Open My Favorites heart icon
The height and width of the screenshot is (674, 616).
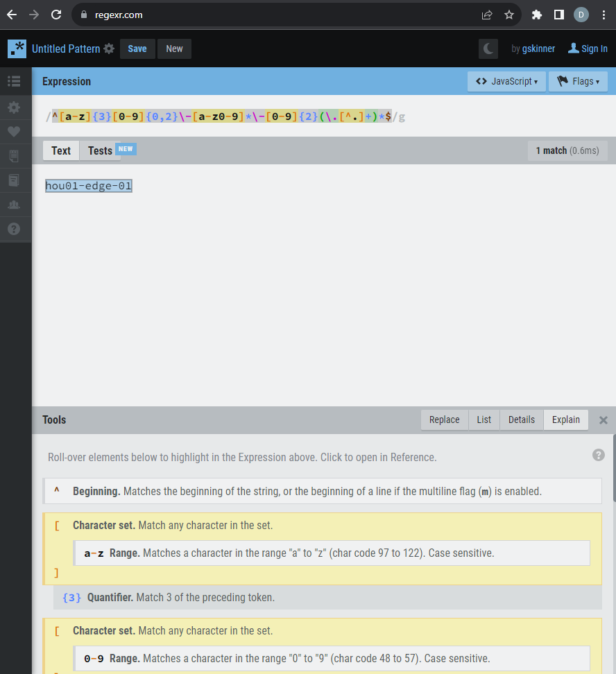click(14, 132)
